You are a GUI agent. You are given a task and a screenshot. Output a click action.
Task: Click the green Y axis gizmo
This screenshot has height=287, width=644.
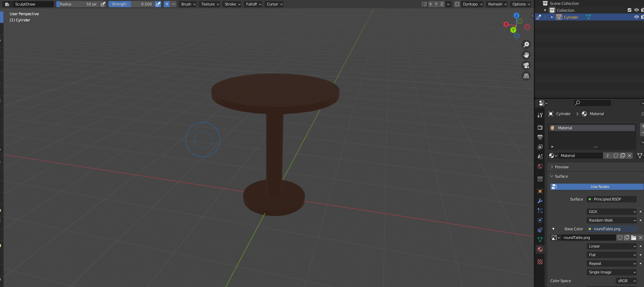pyautogui.click(x=513, y=30)
